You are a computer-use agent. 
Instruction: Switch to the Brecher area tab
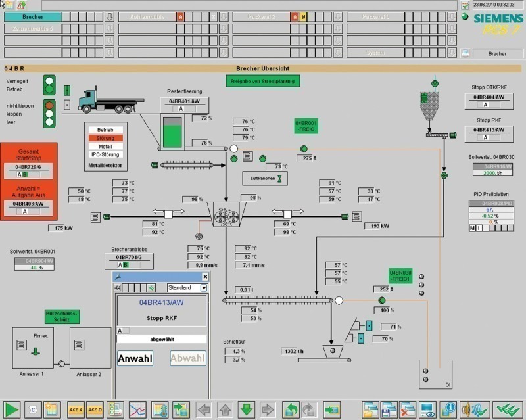point(33,16)
